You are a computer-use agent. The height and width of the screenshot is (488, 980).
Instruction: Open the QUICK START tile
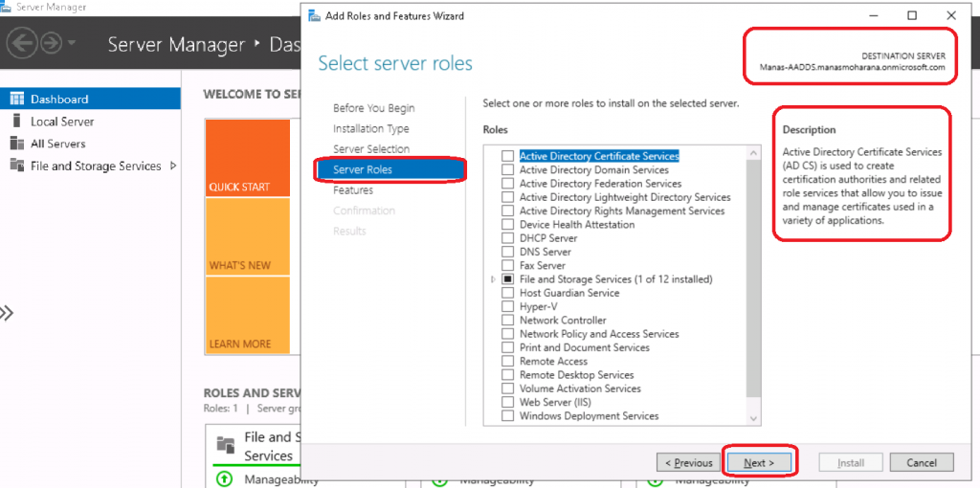coord(248,158)
